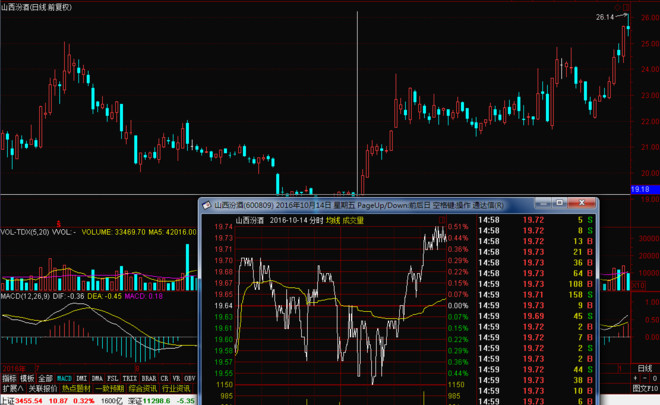Open the 图文F10 info button
Image resolution: width=660 pixels, height=405 pixels.
click(645, 389)
